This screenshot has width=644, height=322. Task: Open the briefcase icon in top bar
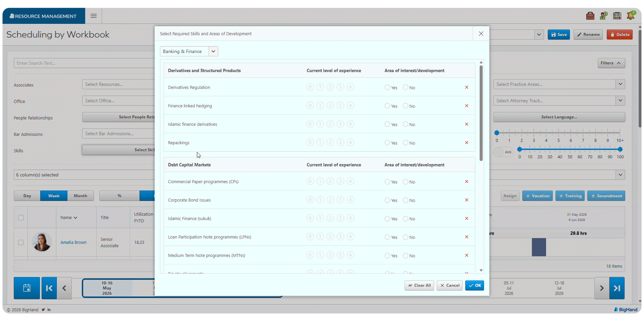tap(590, 16)
